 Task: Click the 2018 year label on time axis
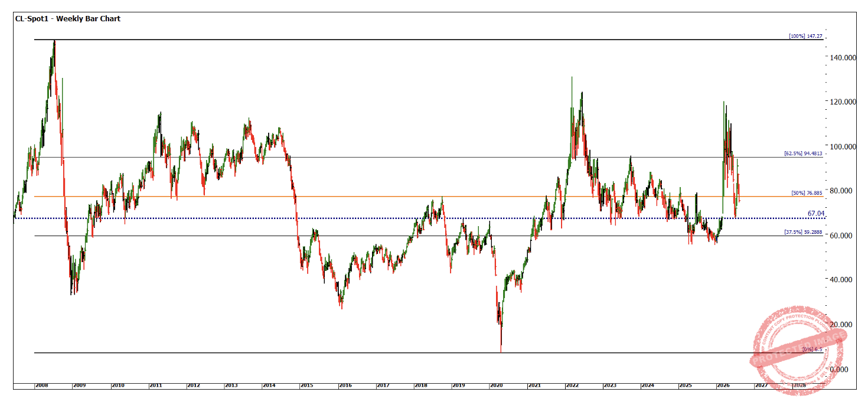click(x=421, y=385)
